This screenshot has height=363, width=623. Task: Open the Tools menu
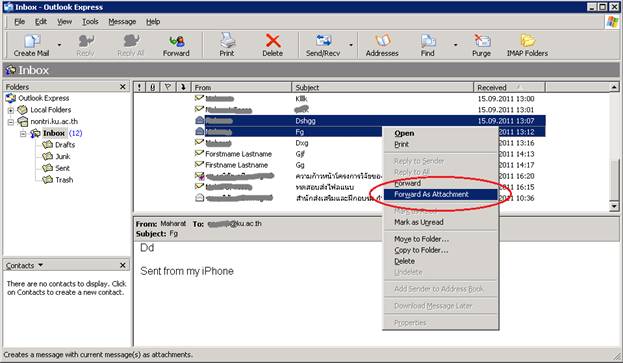[x=90, y=22]
